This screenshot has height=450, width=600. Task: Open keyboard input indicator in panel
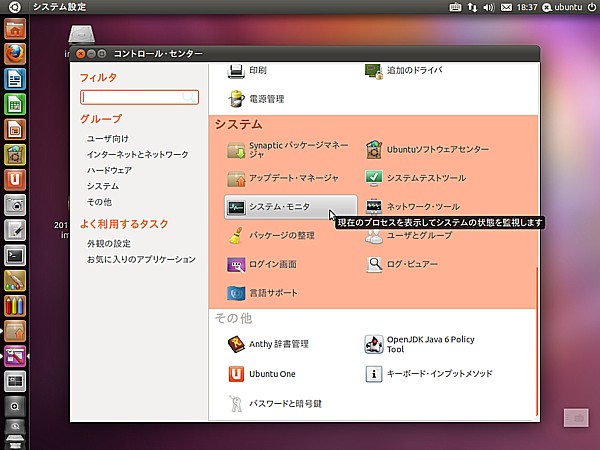(455, 7)
